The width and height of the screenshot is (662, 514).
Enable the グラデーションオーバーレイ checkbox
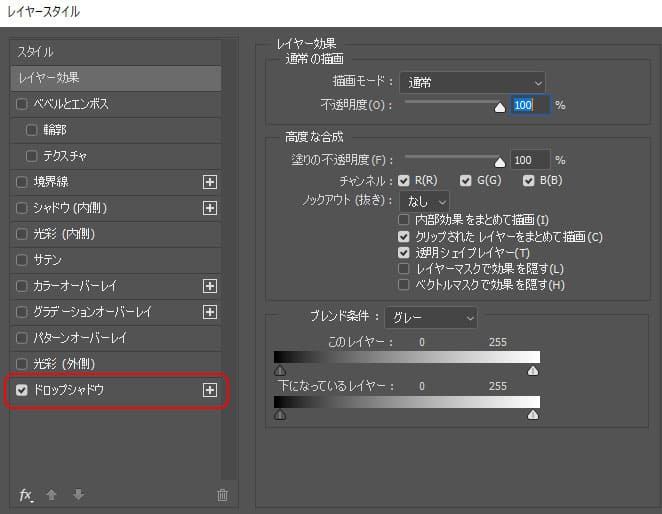(22, 312)
